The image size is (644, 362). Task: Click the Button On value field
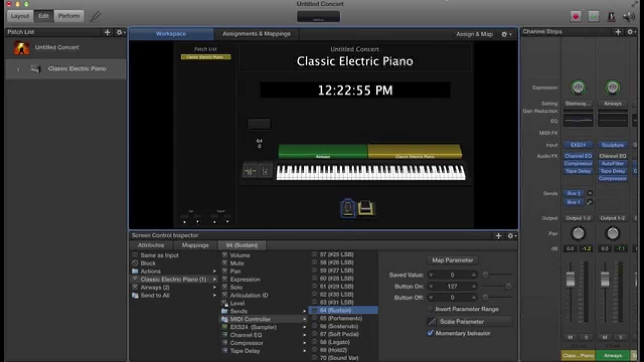point(452,286)
